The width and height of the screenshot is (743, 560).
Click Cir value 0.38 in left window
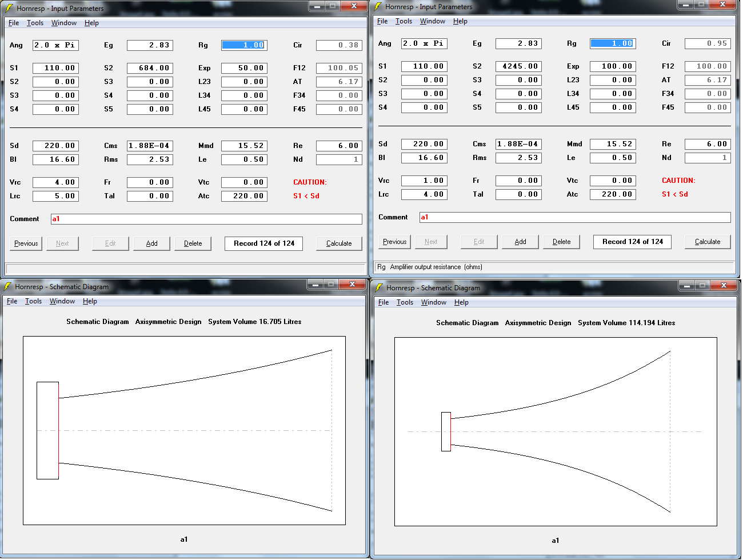tap(339, 45)
